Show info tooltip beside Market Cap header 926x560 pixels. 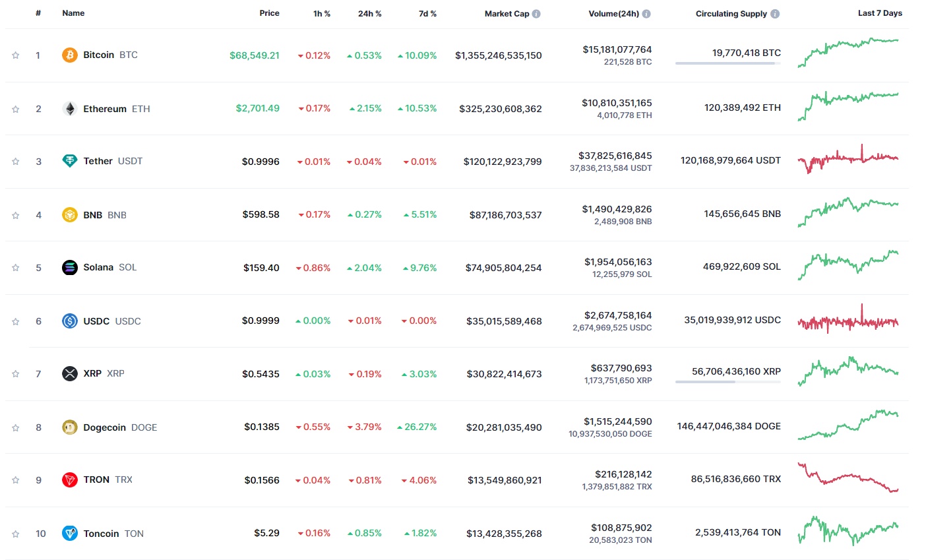point(536,14)
